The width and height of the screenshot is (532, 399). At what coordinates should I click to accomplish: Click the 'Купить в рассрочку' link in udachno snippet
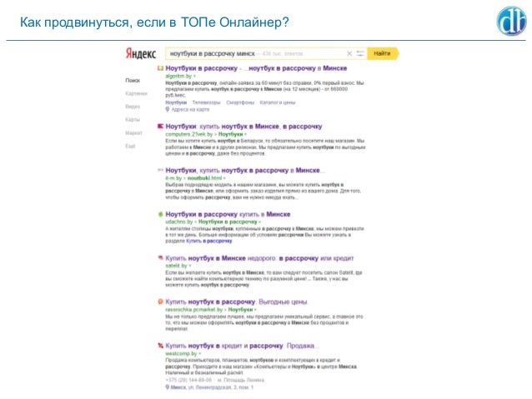[209, 241]
